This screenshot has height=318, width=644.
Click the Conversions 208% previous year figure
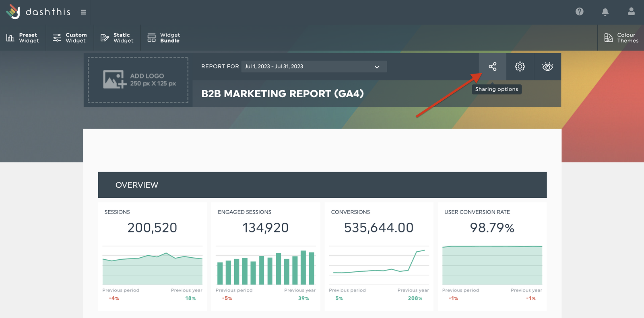415,298
